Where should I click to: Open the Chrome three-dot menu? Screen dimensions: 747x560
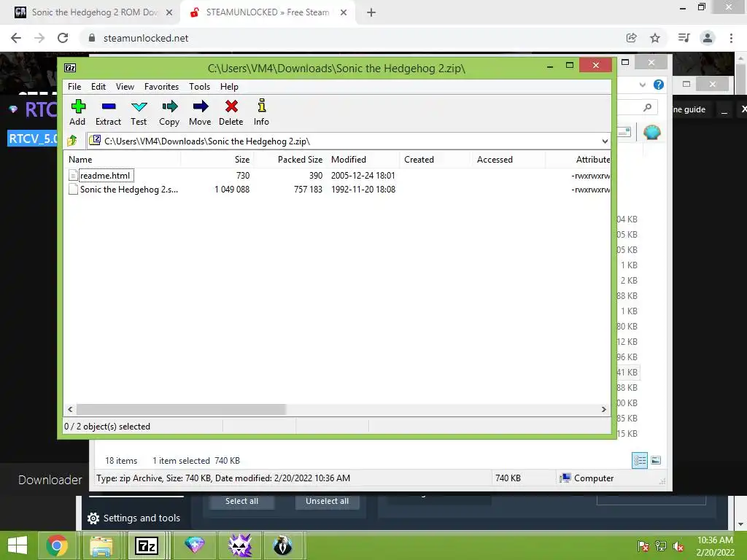pos(731,38)
